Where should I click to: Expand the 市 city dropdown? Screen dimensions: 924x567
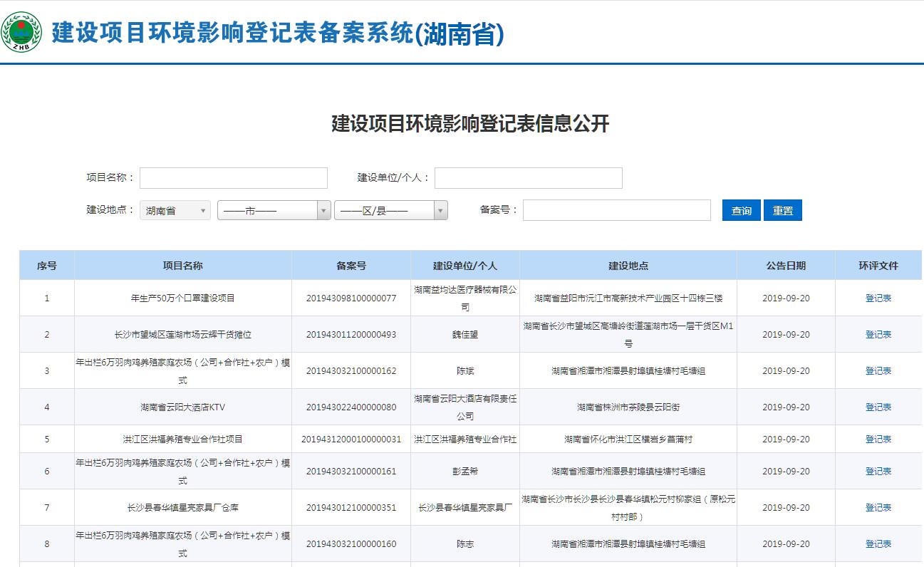[x=274, y=210]
